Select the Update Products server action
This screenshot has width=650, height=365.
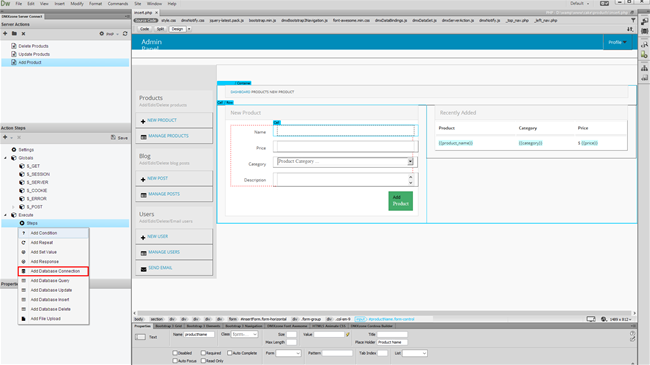pyautogui.click(x=34, y=54)
